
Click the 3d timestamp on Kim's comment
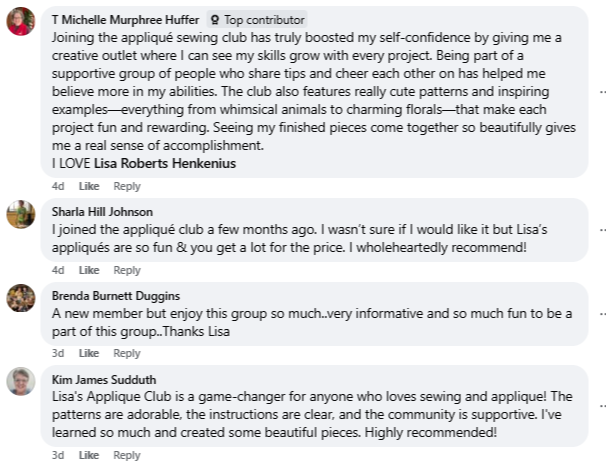pyautogui.click(x=58, y=455)
